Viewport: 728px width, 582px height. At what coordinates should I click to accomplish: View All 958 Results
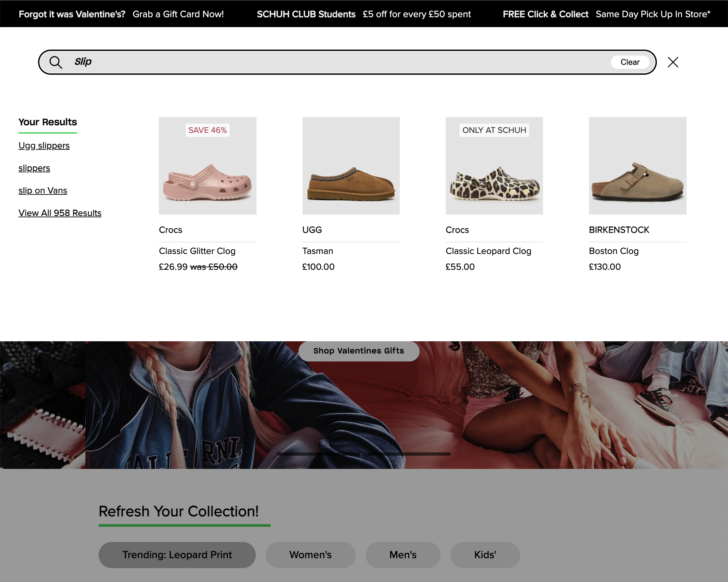click(60, 213)
